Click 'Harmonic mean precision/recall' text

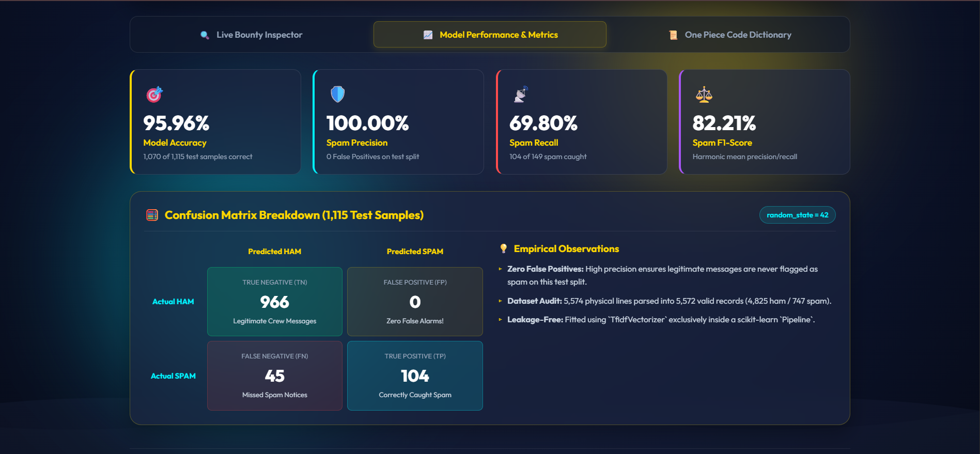click(745, 156)
